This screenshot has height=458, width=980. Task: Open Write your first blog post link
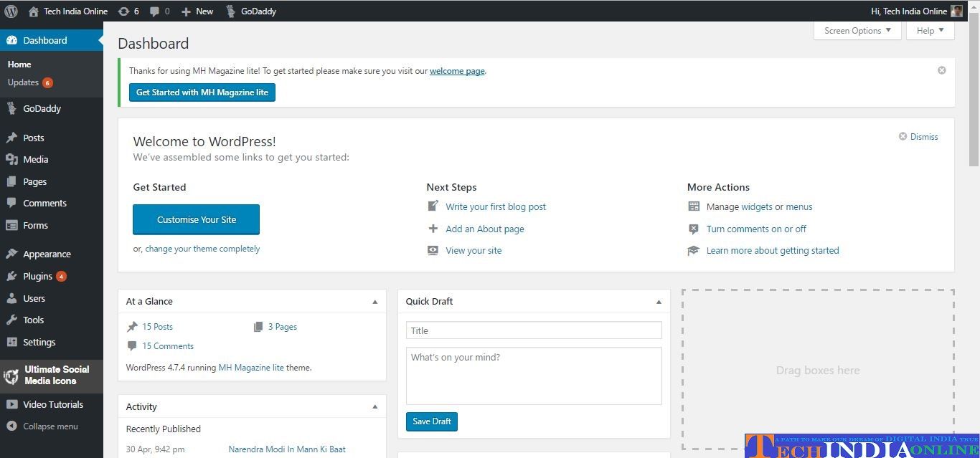(496, 206)
